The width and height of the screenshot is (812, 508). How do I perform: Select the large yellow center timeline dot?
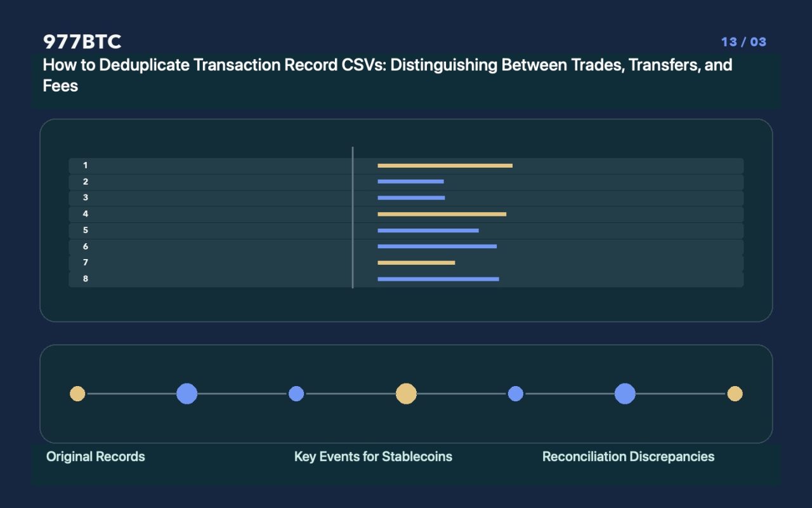click(406, 394)
